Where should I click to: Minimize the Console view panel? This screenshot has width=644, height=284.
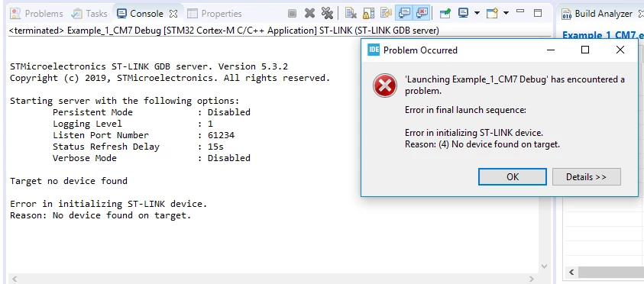click(520, 11)
